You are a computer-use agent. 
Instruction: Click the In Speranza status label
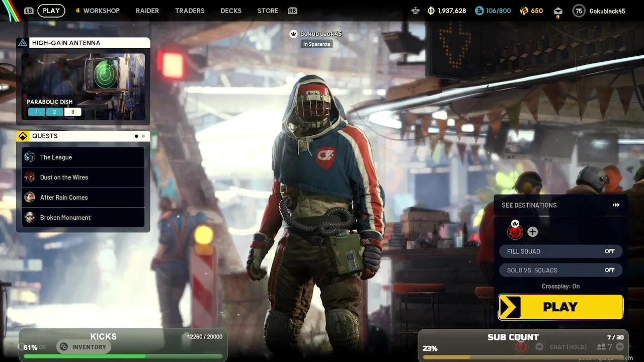(x=316, y=44)
